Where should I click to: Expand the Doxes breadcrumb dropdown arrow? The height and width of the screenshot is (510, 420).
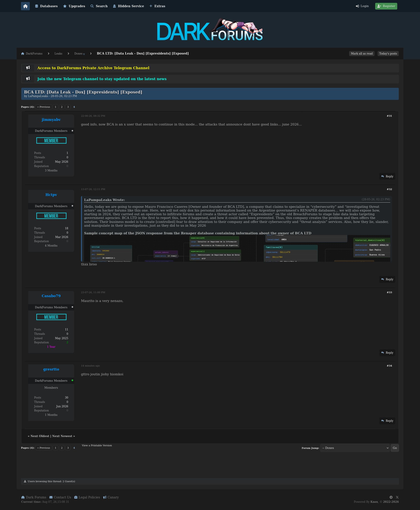pyautogui.click(x=84, y=54)
